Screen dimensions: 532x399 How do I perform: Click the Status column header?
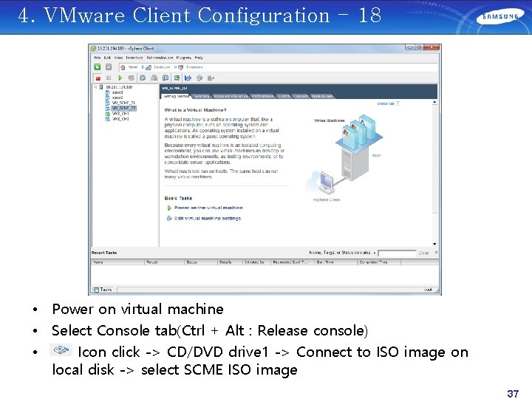201,262
